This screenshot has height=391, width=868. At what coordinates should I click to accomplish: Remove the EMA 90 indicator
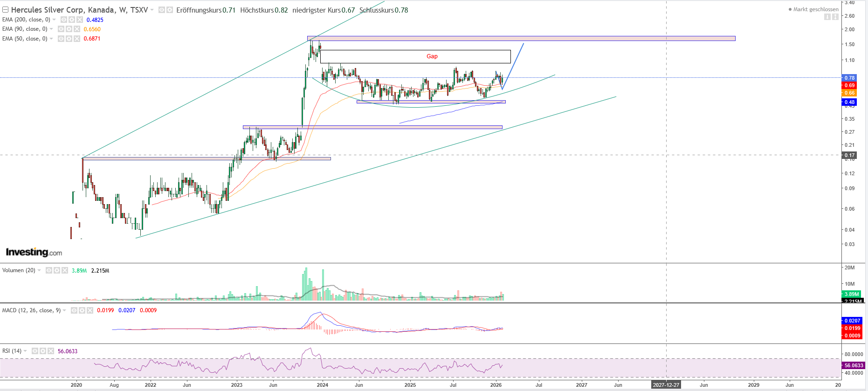coord(77,29)
